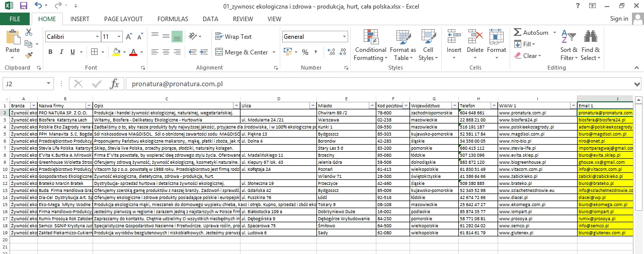
Task: Apply Accounting Number Format icon
Action: pos(287,52)
